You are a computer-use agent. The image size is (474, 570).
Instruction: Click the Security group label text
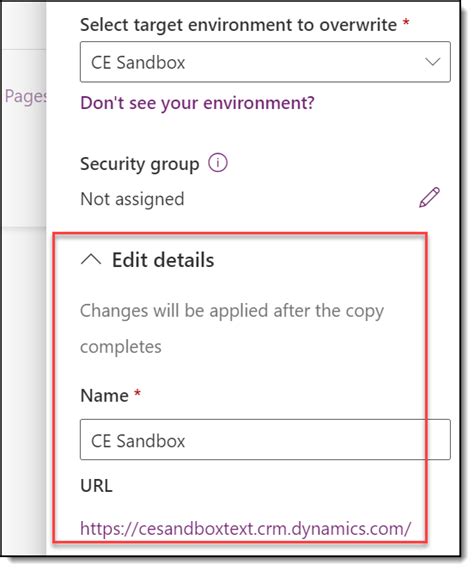pos(140,164)
